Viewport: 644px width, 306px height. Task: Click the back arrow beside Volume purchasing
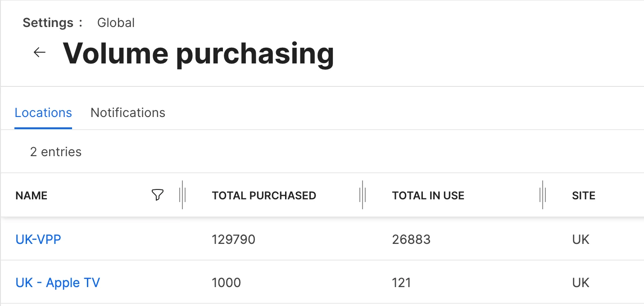point(40,53)
